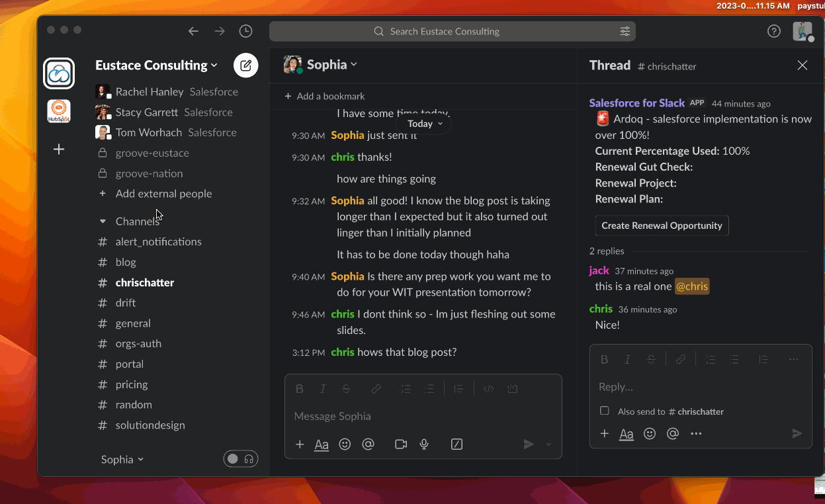
Task: Select the Eustace Consulting workspace icon
Action: [x=59, y=73]
